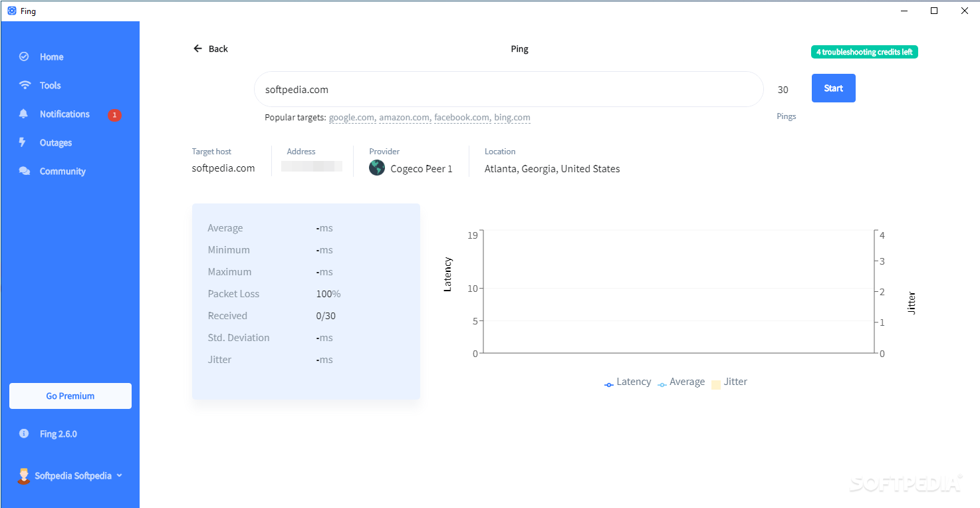Click the Atlanta, Georgia, United States location text

tap(552, 169)
